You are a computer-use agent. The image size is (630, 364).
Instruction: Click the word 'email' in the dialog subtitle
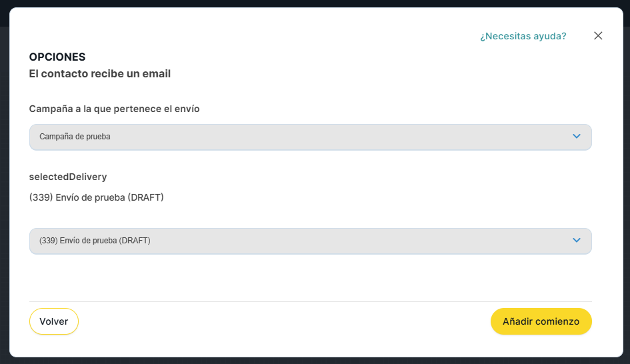point(157,74)
